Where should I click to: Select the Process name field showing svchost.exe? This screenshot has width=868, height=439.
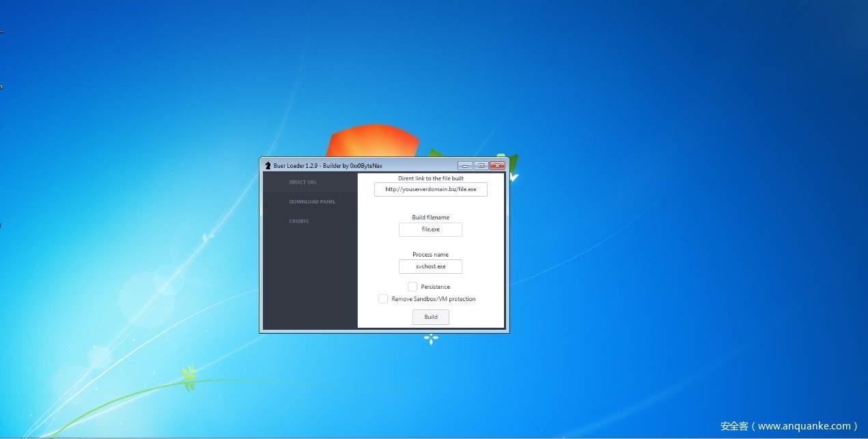click(x=430, y=266)
